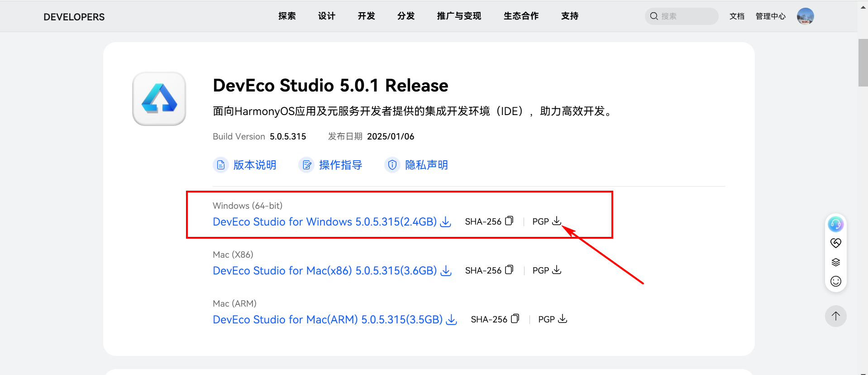868x375 pixels.
Task: Click the heart handshake floating icon
Action: click(836, 243)
